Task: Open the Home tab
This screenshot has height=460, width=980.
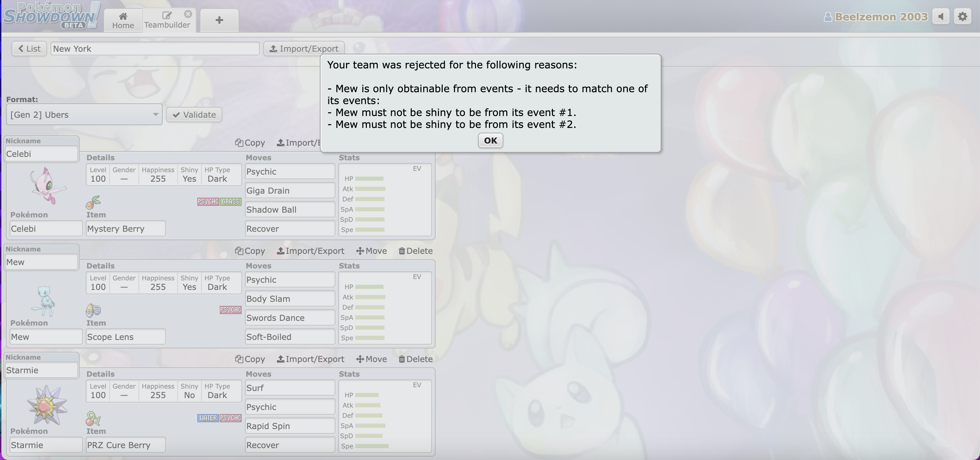Action: click(x=123, y=20)
